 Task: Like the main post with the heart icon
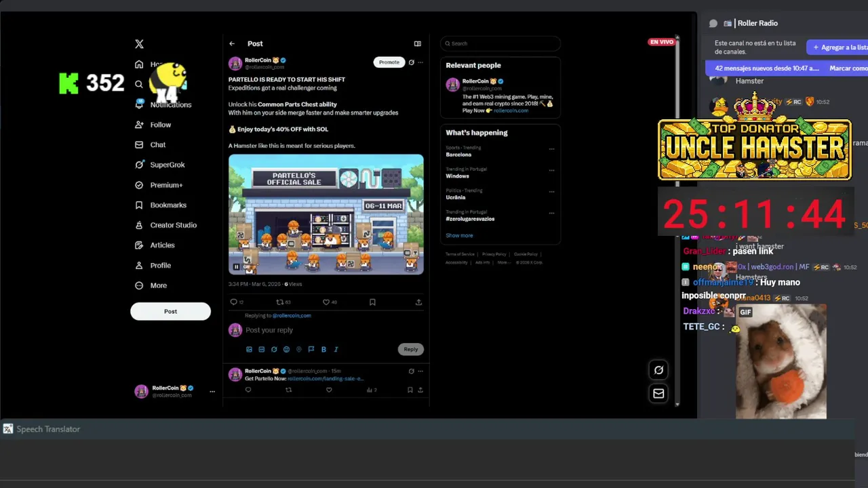tap(326, 302)
